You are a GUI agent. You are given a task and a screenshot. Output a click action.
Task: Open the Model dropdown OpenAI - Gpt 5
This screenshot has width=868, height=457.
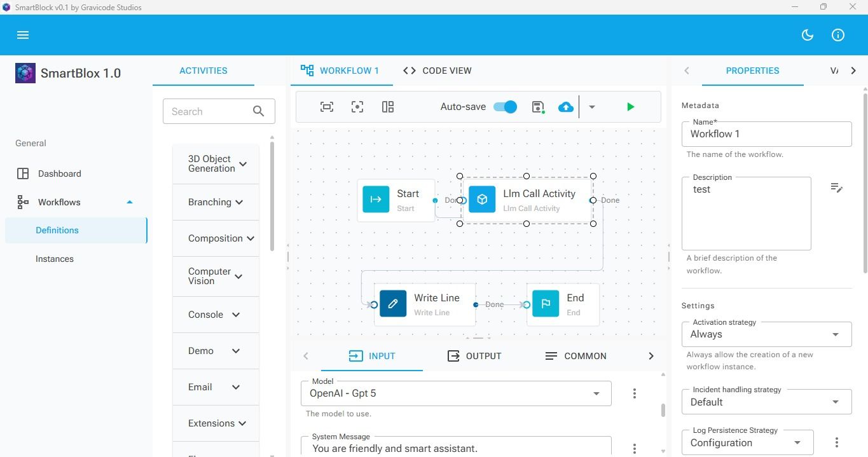click(x=456, y=393)
